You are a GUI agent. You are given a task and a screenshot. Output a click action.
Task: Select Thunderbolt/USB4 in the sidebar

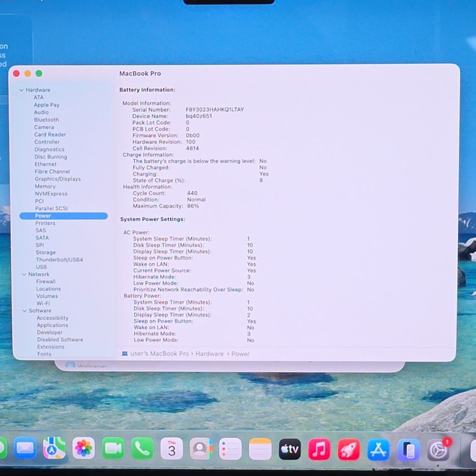(x=59, y=260)
